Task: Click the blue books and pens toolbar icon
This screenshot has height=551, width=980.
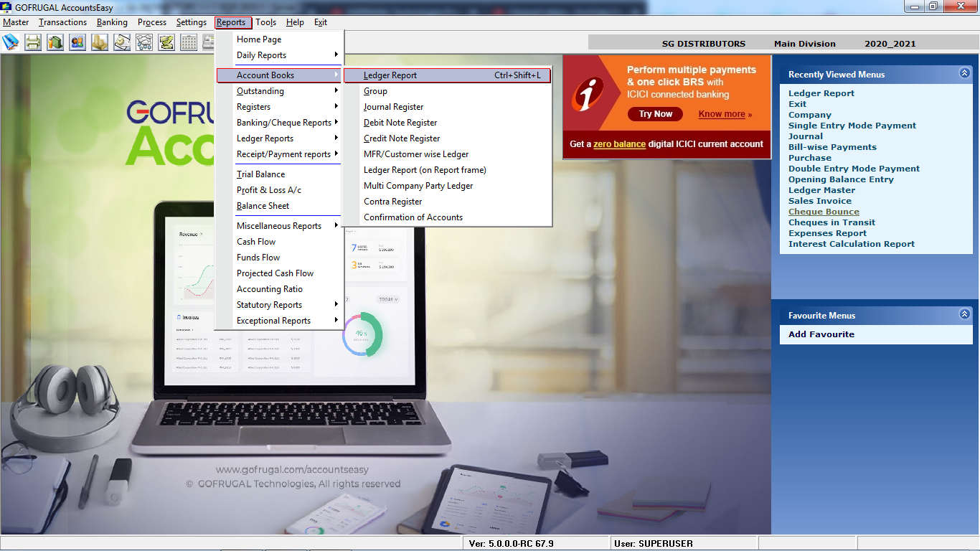Action: (x=11, y=42)
